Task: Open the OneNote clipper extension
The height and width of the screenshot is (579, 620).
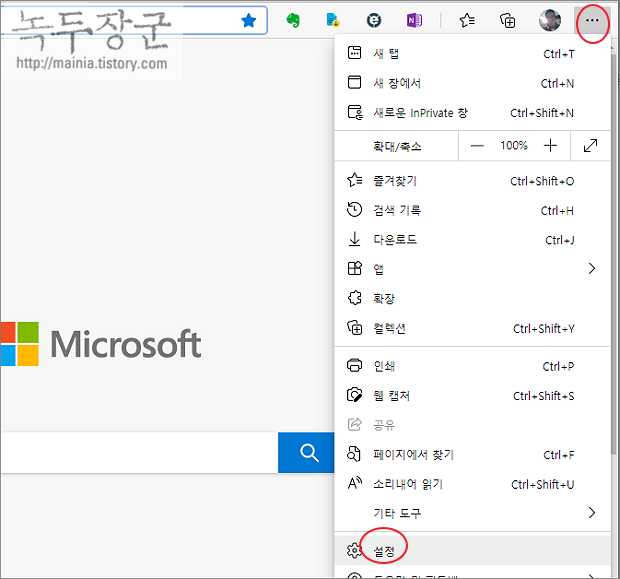Action: tap(414, 20)
